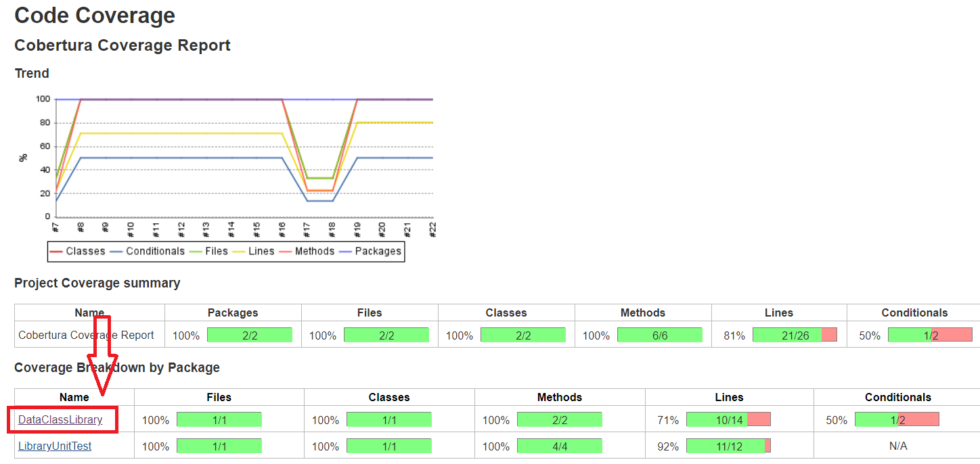Open the DataClassLibrary package link

[60, 420]
